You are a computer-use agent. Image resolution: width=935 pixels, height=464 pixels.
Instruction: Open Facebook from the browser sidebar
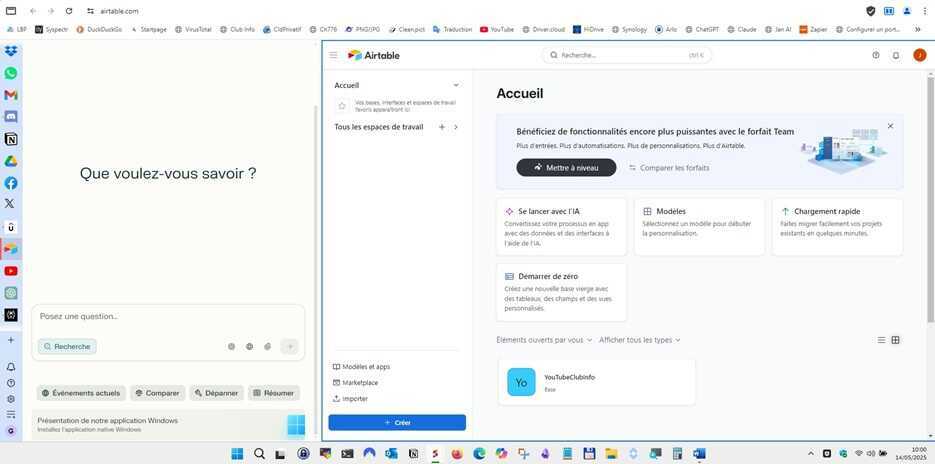[11, 183]
